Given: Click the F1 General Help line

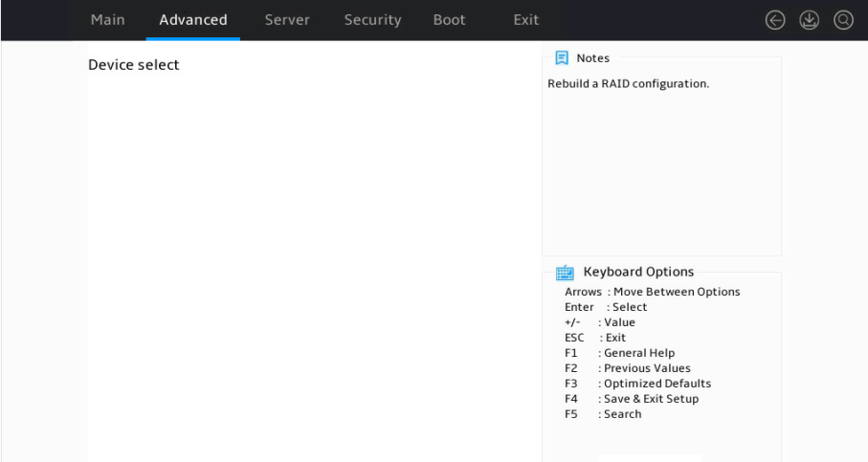Looking at the screenshot, I should [x=619, y=353].
